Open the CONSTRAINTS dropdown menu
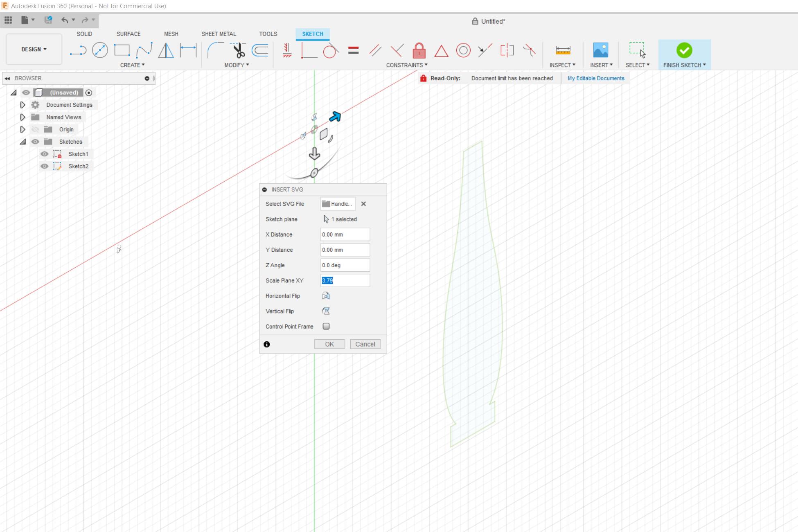 [407, 65]
